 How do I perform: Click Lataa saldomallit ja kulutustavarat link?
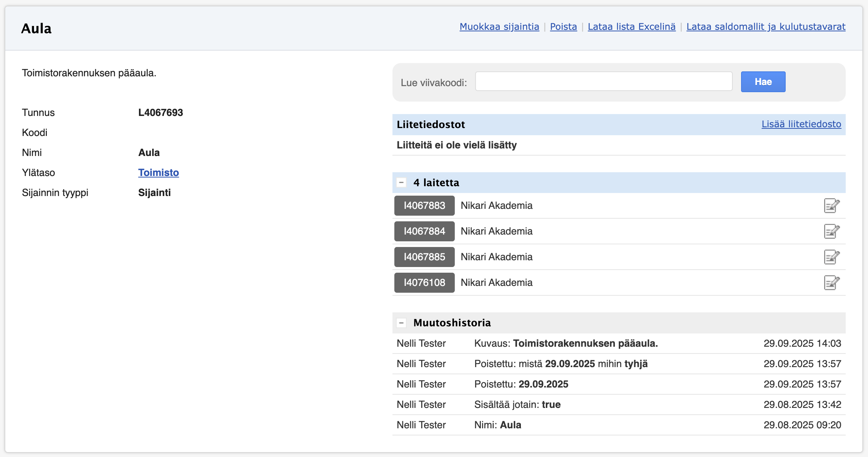[766, 27]
